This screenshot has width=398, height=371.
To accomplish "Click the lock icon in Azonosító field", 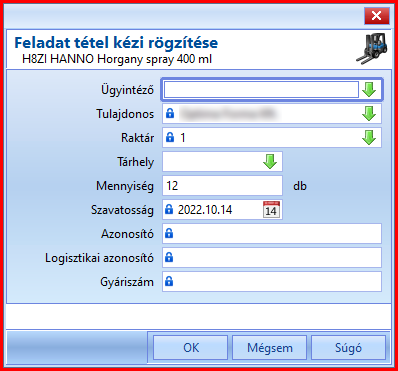I will tap(169, 233).
